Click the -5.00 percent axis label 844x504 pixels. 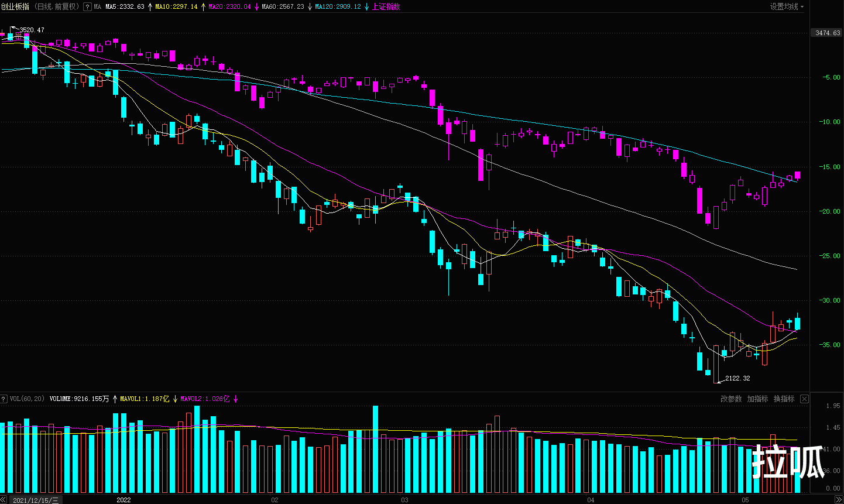pos(831,77)
